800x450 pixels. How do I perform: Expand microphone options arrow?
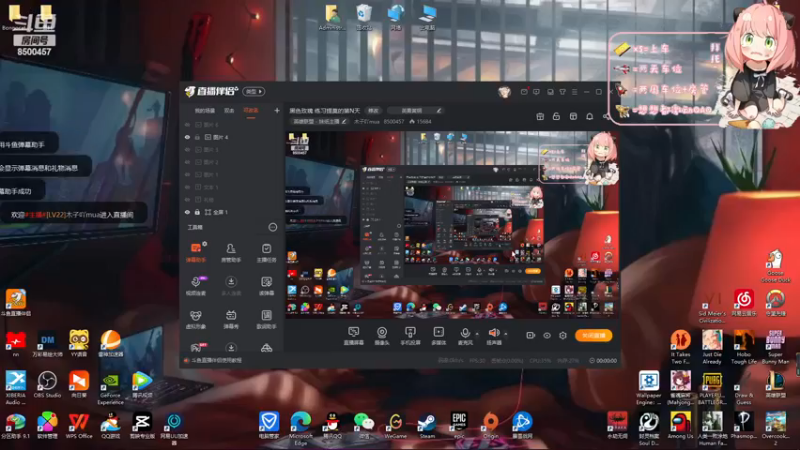click(x=477, y=334)
